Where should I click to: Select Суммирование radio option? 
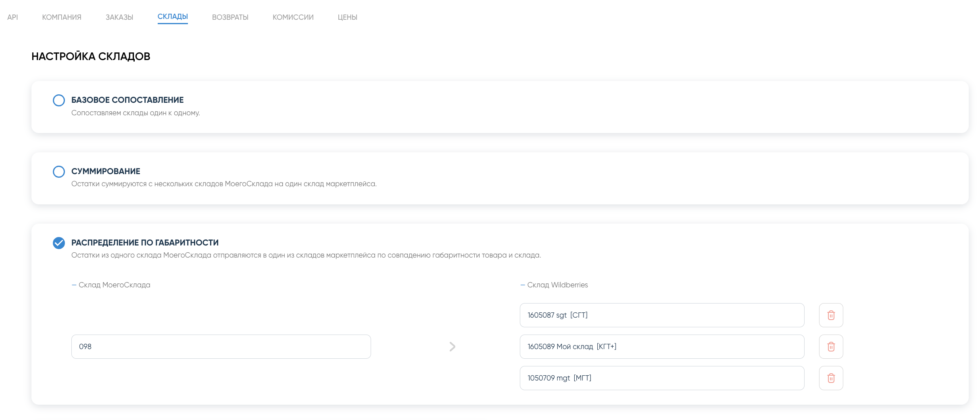pyautogui.click(x=59, y=172)
